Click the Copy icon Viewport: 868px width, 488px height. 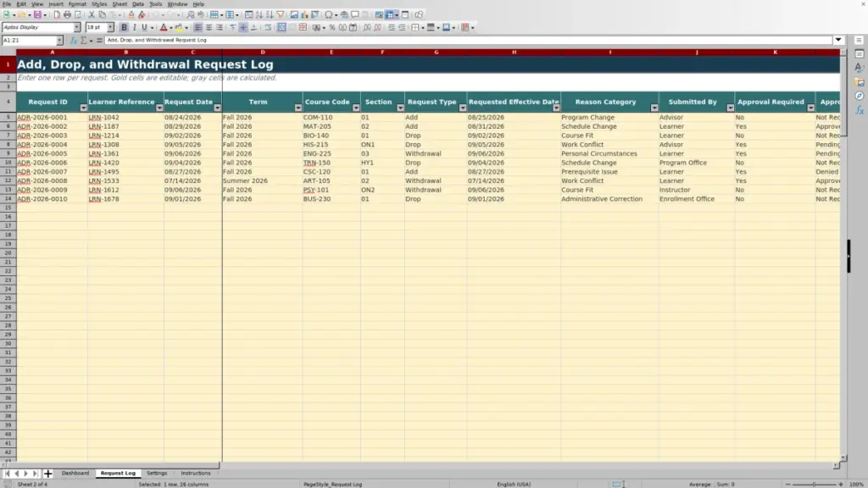pyautogui.click(x=102, y=15)
